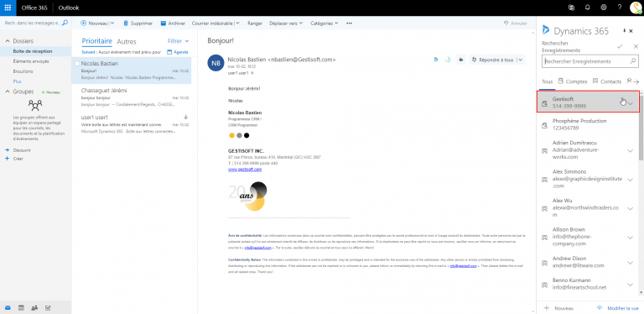Image resolution: width=644 pixels, height=314 pixels.
Task: Pin the Dynamics 365 pane
Action: (624, 31)
